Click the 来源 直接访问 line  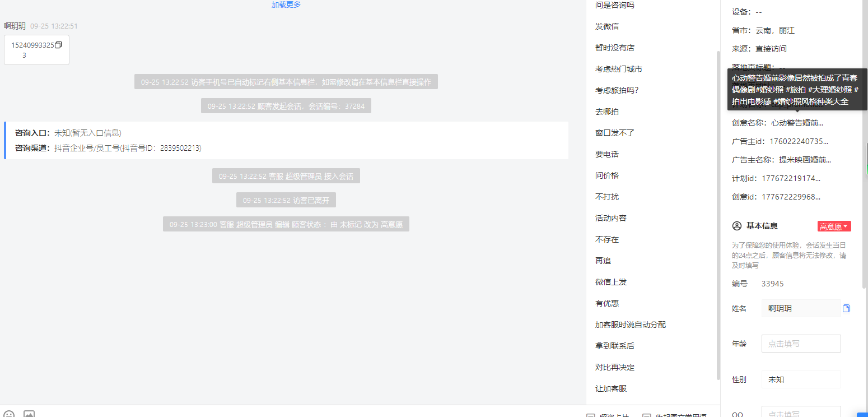(759, 49)
